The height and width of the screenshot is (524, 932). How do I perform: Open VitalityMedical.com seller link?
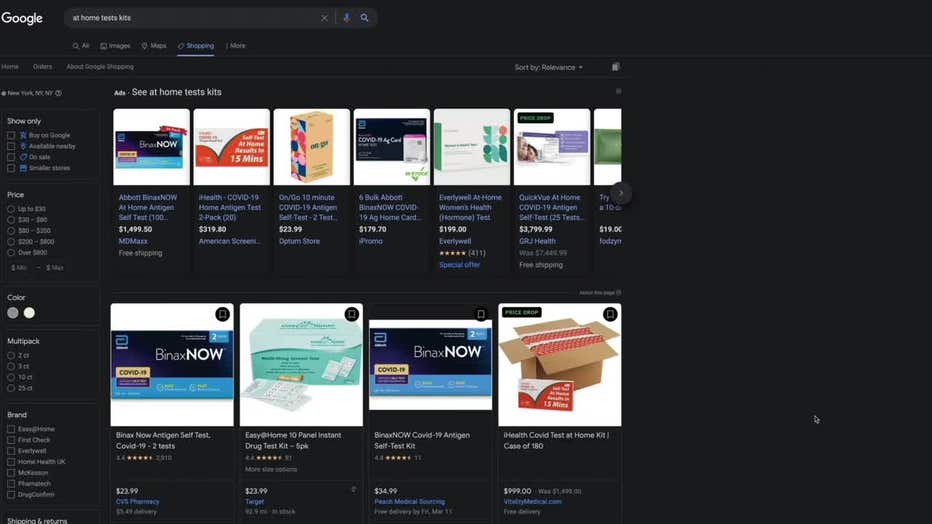click(x=533, y=501)
